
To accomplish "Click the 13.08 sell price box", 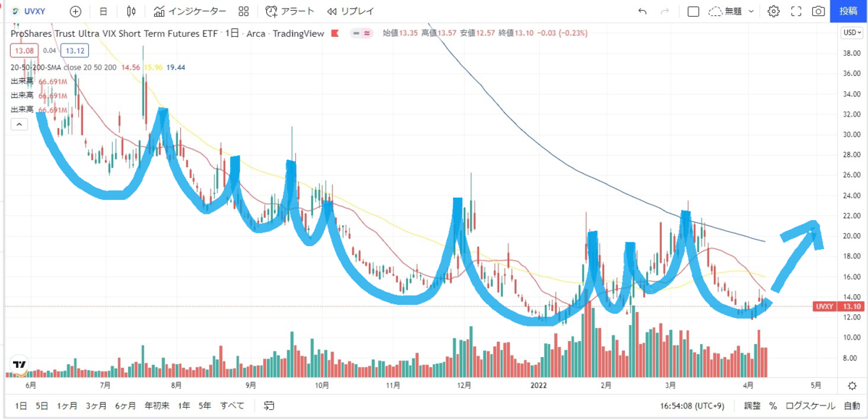I will point(25,51).
